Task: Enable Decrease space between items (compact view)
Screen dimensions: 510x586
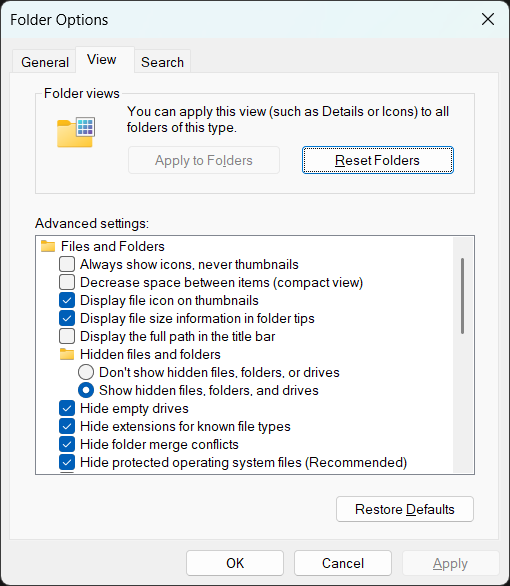Action: (67, 282)
